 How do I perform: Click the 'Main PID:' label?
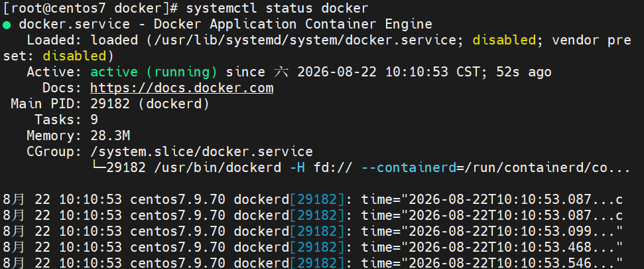coord(46,104)
